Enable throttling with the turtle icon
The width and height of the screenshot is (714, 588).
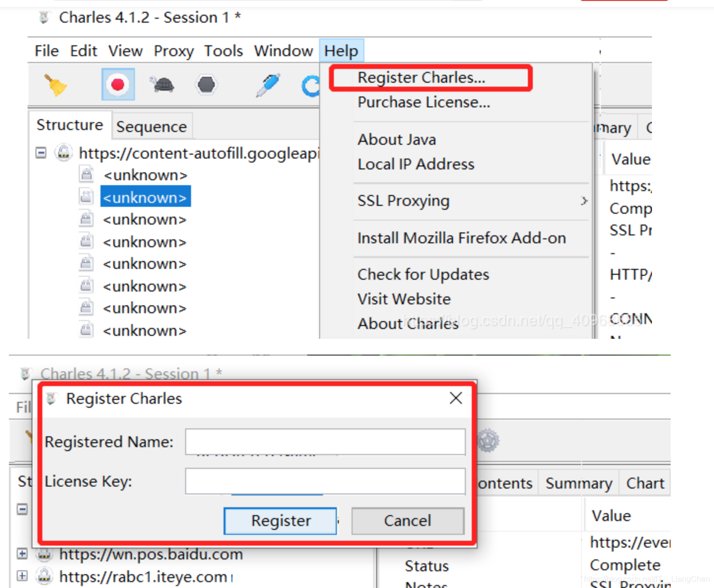tap(162, 85)
